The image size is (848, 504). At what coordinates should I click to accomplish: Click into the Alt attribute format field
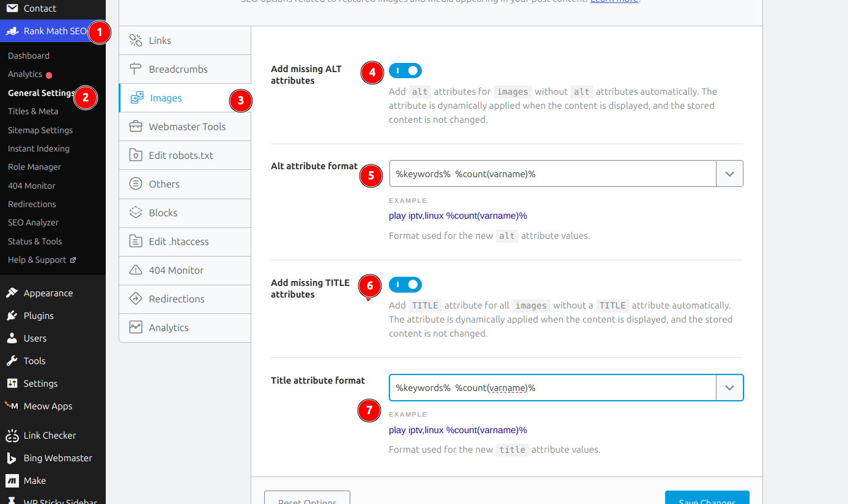pos(550,174)
